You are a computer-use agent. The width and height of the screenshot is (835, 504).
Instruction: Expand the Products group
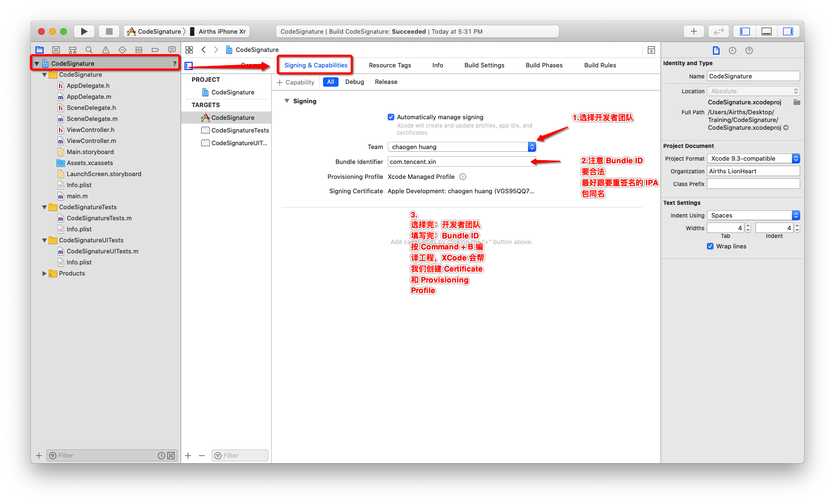(45, 273)
